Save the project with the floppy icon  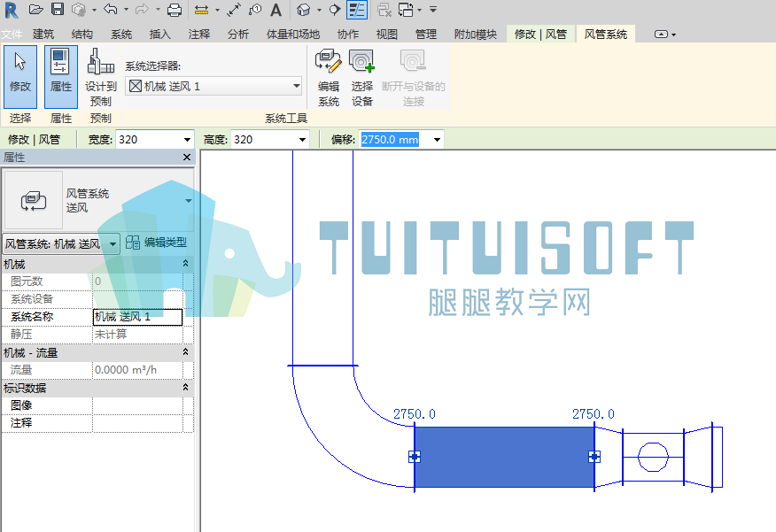58,10
